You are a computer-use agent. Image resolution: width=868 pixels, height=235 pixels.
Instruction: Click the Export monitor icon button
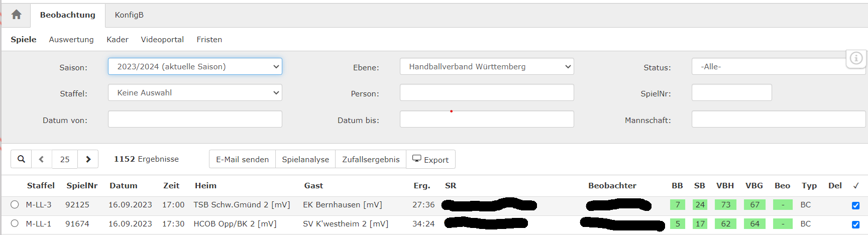point(430,159)
